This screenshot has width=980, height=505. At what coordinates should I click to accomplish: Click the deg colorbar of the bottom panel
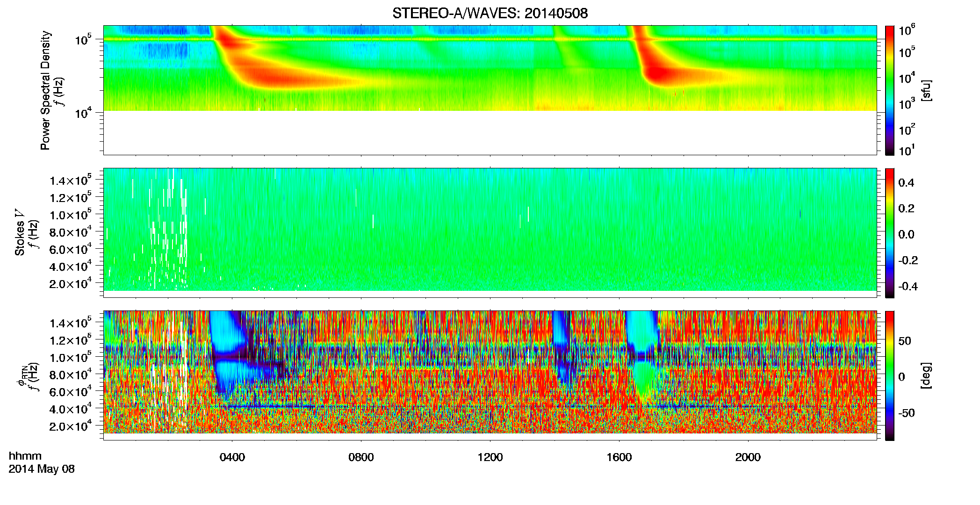point(890,375)
